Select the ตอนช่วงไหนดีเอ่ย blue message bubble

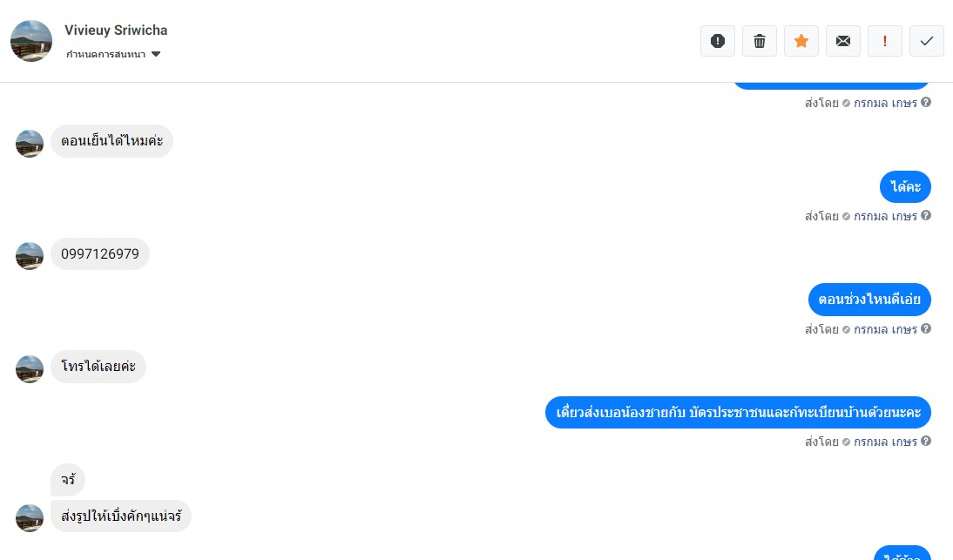869,300
